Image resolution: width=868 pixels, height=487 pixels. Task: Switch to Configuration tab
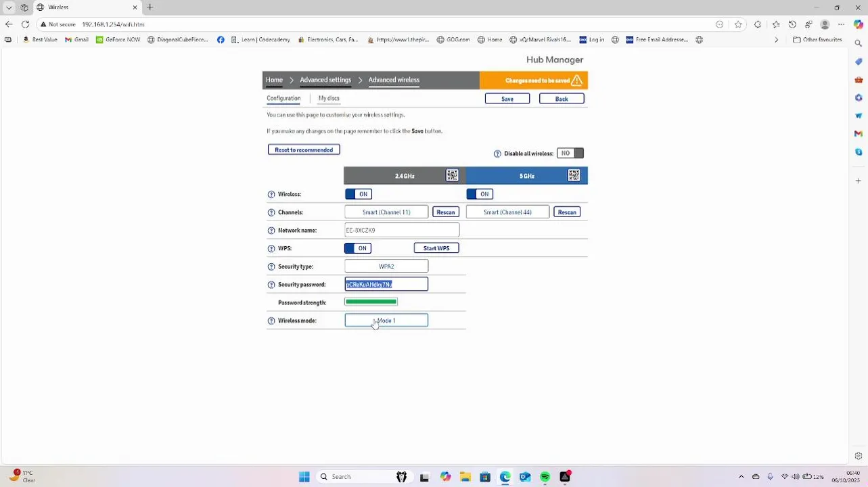point(283,99)
